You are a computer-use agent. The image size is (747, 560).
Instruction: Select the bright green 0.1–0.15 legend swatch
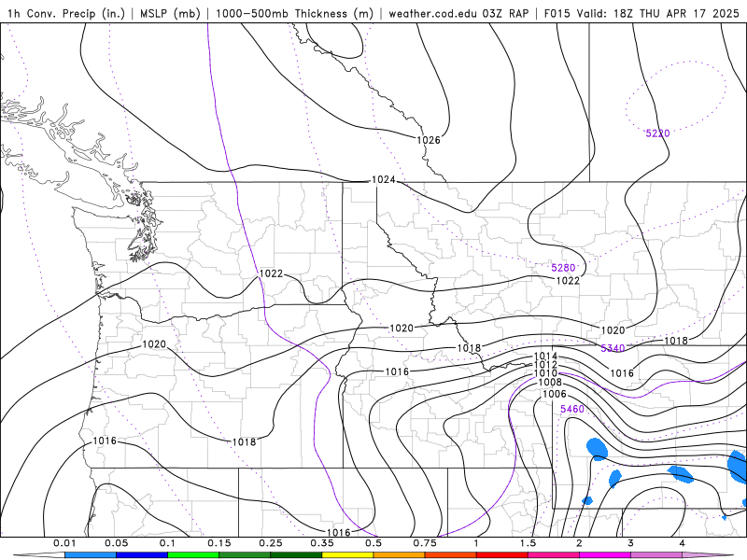pos(193,555)
